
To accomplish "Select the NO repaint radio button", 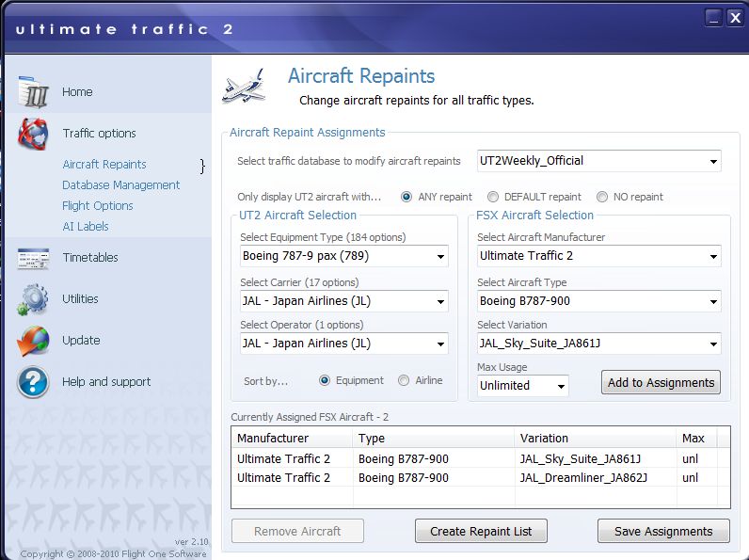I will [602, 197].
